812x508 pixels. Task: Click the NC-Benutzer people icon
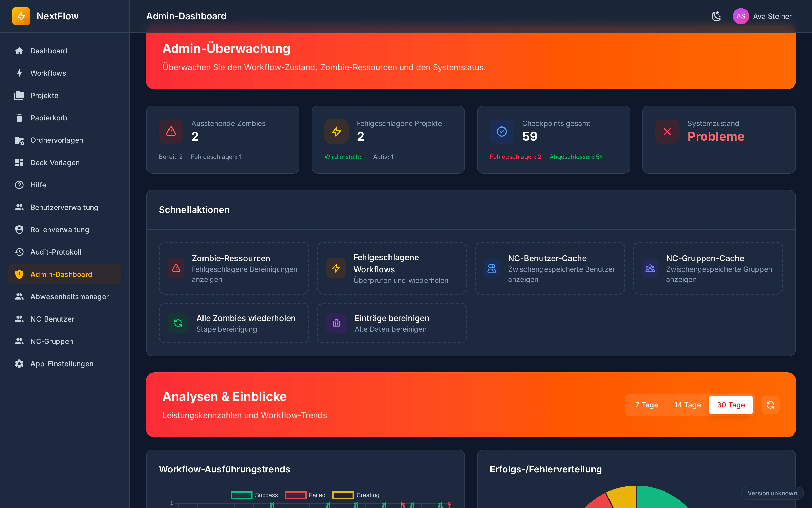pos(19,319)
